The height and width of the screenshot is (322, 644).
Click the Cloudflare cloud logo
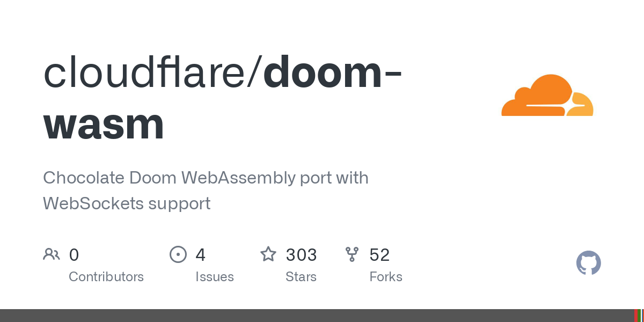pos(547,96)
